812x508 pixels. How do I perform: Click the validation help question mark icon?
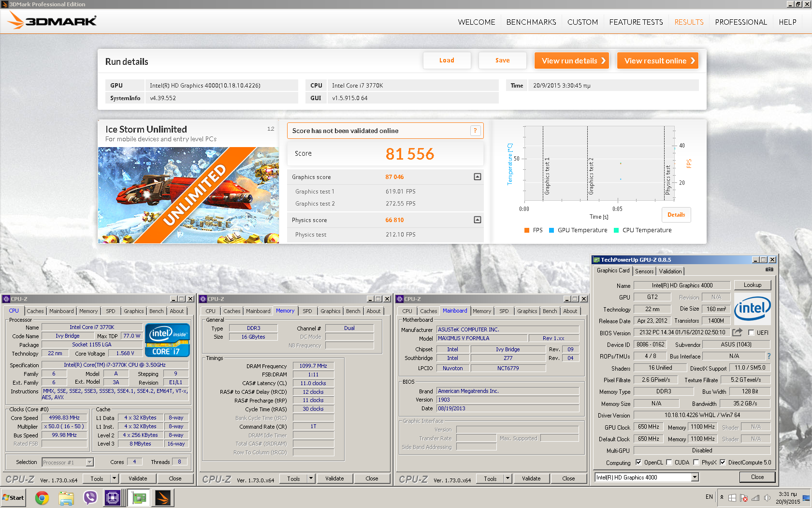point(475,131)
